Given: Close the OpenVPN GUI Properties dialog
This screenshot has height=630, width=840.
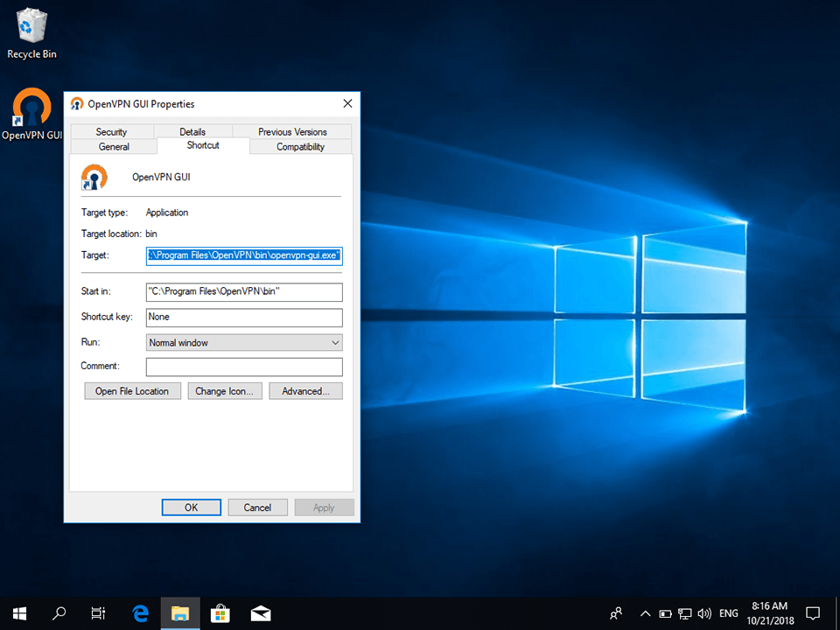Looking at the screenshot, I should tap(347, 103).
